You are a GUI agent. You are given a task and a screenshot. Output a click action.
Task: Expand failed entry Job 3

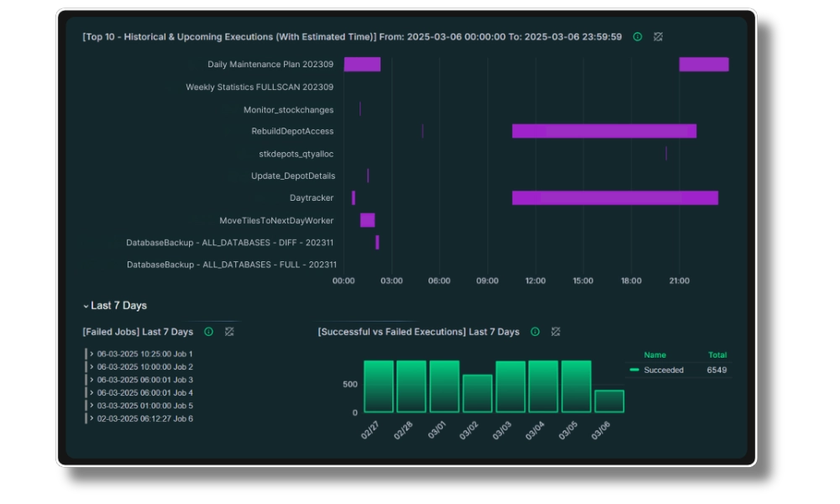(92, 380)
